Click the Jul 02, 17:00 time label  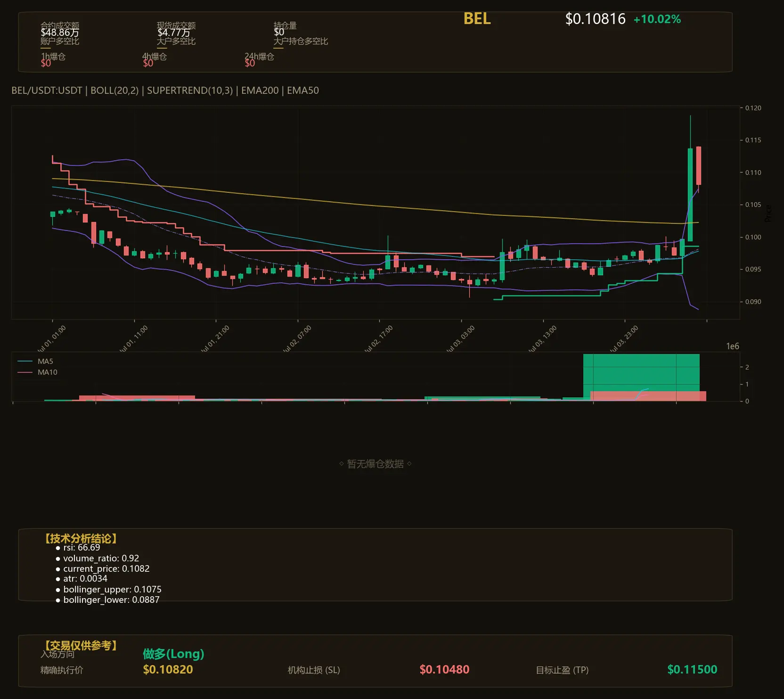point(378,339)
